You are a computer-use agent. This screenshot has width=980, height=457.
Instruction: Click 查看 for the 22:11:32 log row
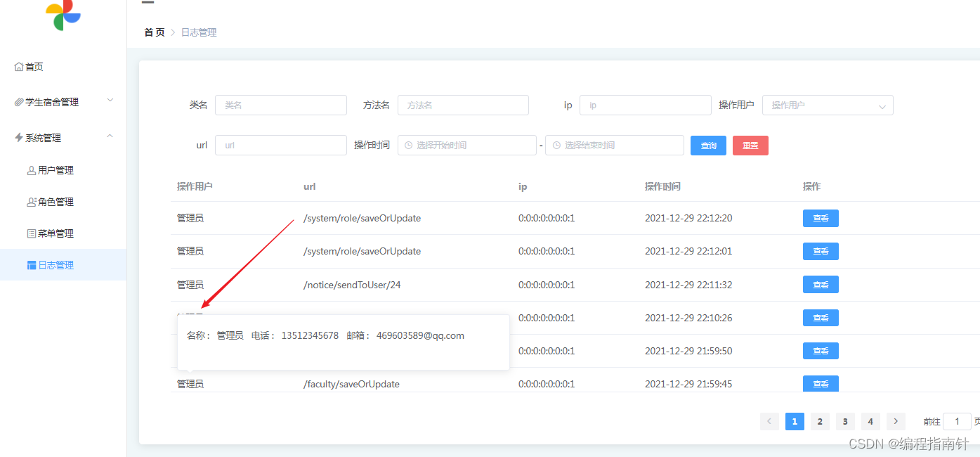[821, 285]
